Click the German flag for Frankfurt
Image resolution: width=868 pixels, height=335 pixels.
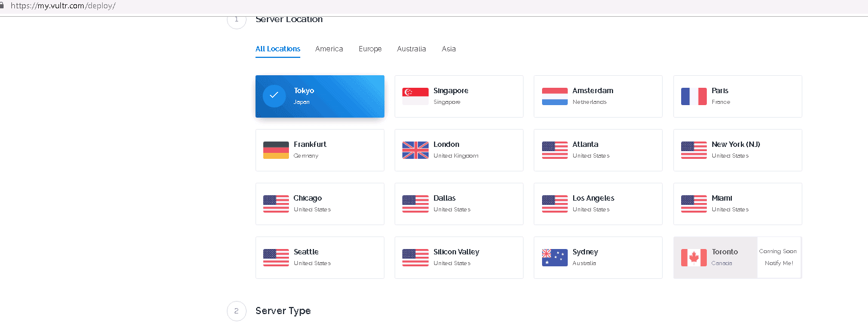click(x=276, y=150)
